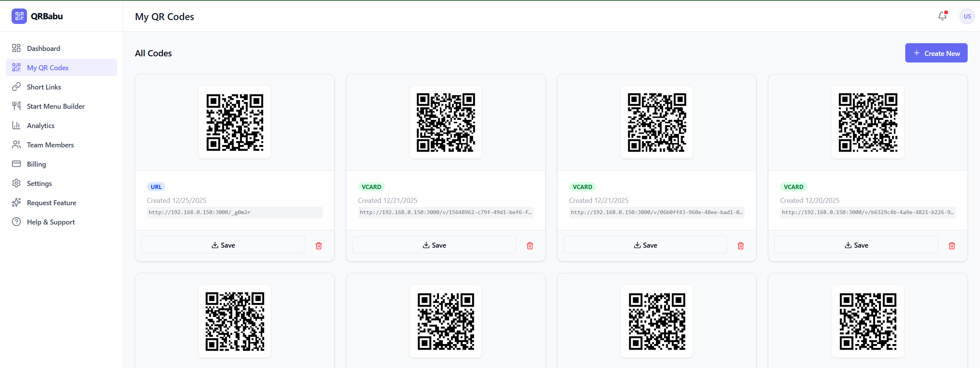The image size is (980, 368).
Task: Click the Short Links chain icon
Action: pos(16,87)
